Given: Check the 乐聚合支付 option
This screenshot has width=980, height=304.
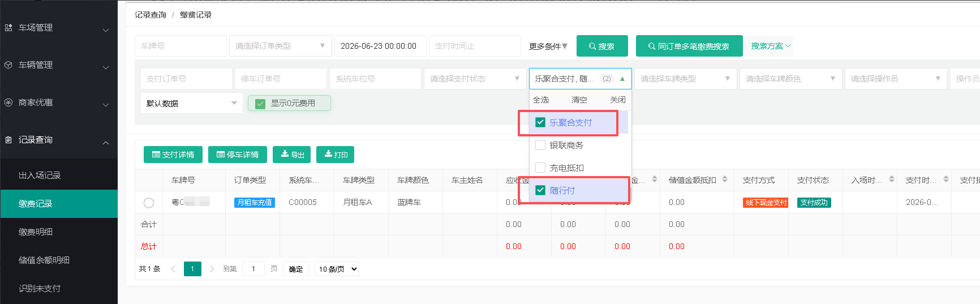Looking at the screenshot, I should (x=540, y=122).
